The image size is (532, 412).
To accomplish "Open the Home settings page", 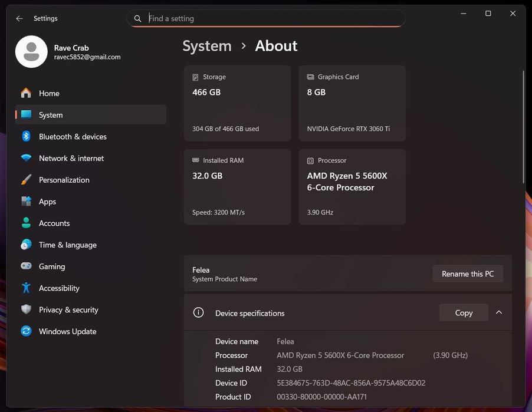I will pos(91,93).
